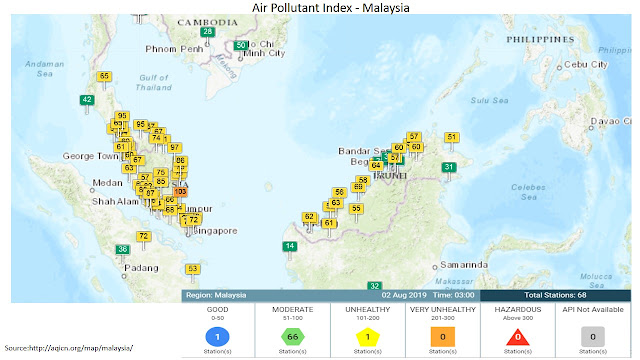Click the Samarinda city label
The image size is (640, 360).
pyautogui.click(x=464, y=265)
